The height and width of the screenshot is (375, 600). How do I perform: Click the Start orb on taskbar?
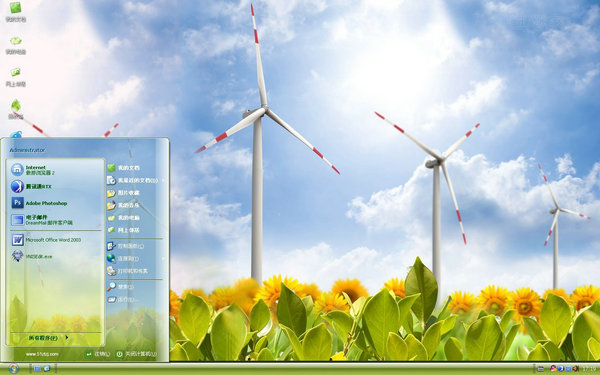tap(13, 368)
